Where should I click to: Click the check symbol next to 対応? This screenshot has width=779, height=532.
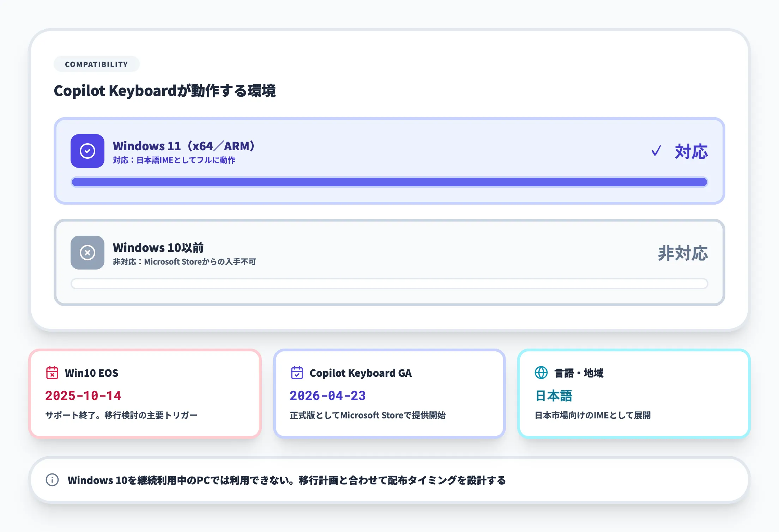coord(656,151)
